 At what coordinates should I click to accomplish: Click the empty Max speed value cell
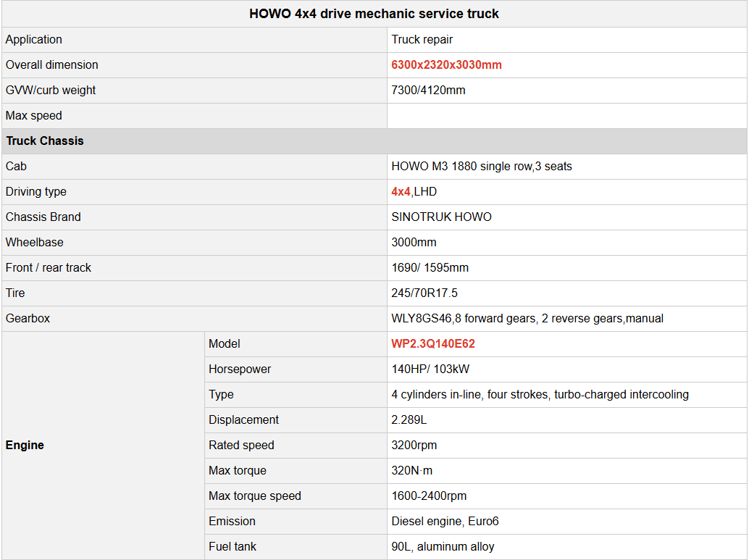pyautogui.click(x=566, y=116)
